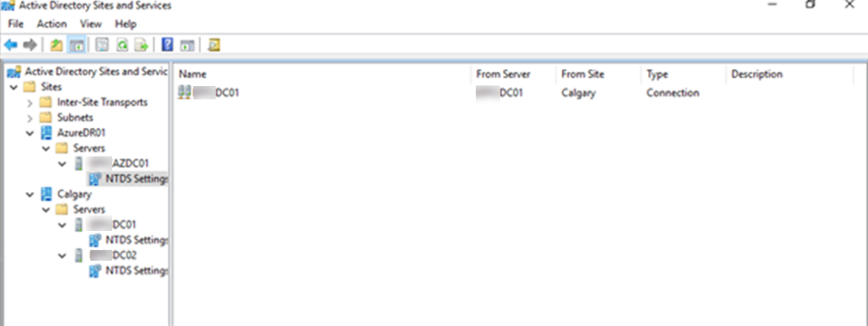Viewport: 868px width, 326px height.
Task: Open Properties from the toolbar
Action: [x=102, y=45]
